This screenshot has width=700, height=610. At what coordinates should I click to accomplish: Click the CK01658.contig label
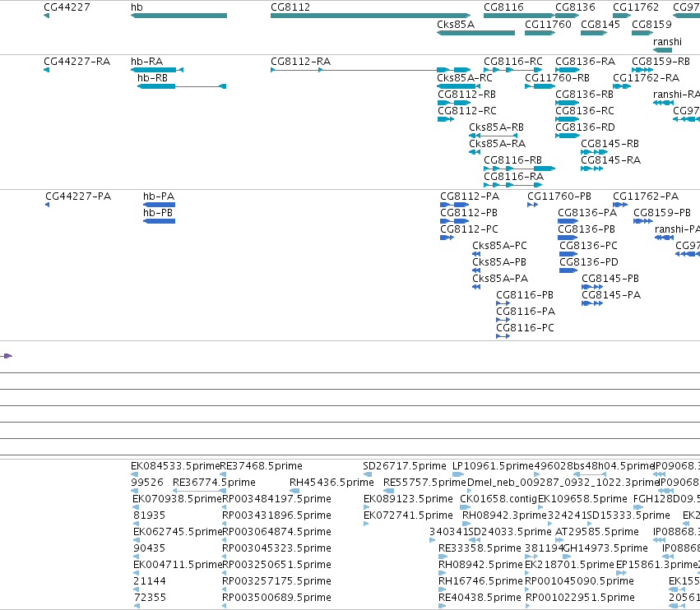498,499
